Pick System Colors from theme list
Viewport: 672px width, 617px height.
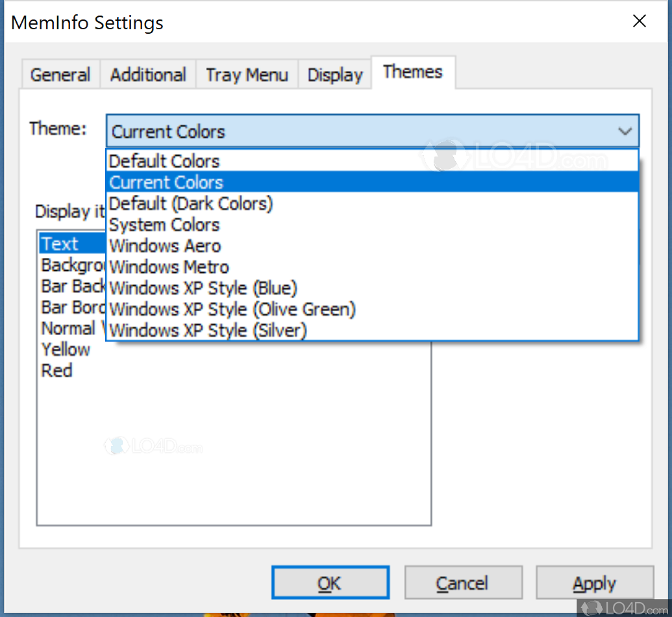click(x=164, y=225)
